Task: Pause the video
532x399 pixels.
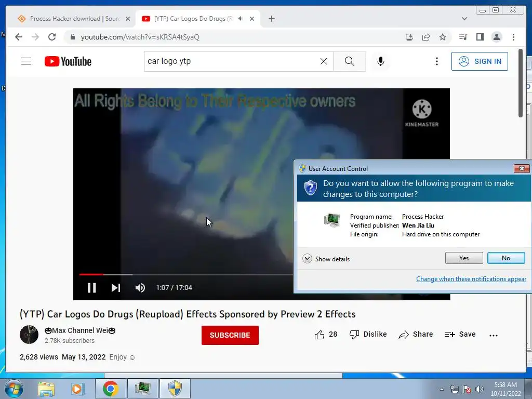Action: [91, 288]
